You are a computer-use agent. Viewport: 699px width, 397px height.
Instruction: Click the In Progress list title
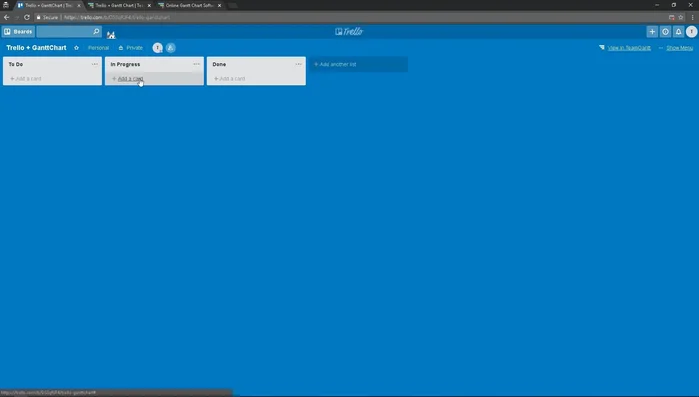click(125, 64)
